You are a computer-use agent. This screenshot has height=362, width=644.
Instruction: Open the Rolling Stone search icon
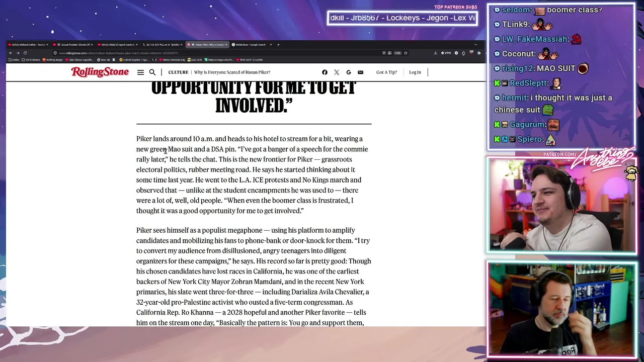[x=152, y=72]
